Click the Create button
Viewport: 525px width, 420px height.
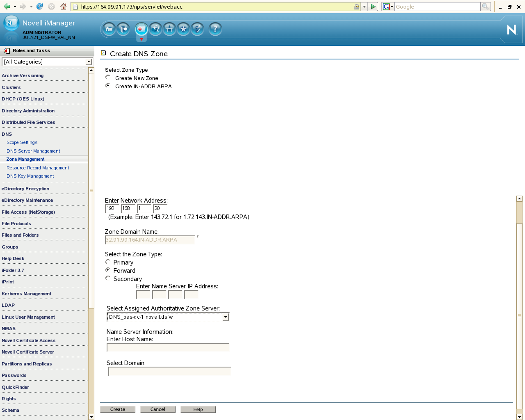pos(118,409)
